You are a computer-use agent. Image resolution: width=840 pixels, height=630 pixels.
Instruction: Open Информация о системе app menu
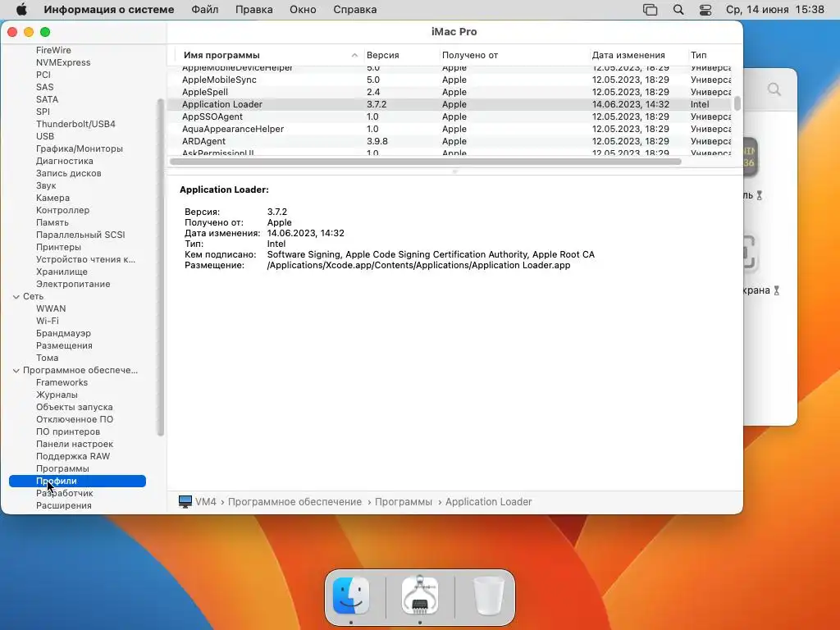tap(109, 10)
